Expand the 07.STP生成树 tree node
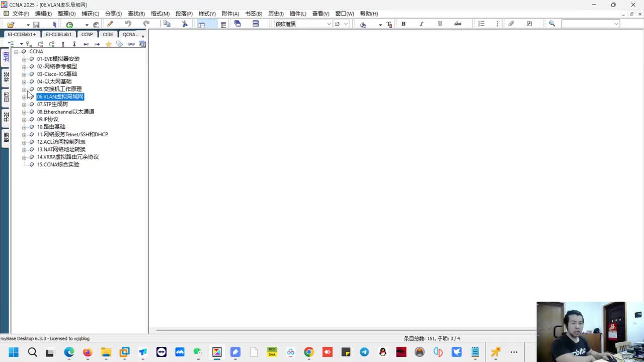Image resolution: width=644 pixels, height=362 pixels. click(x=24, y=105)
